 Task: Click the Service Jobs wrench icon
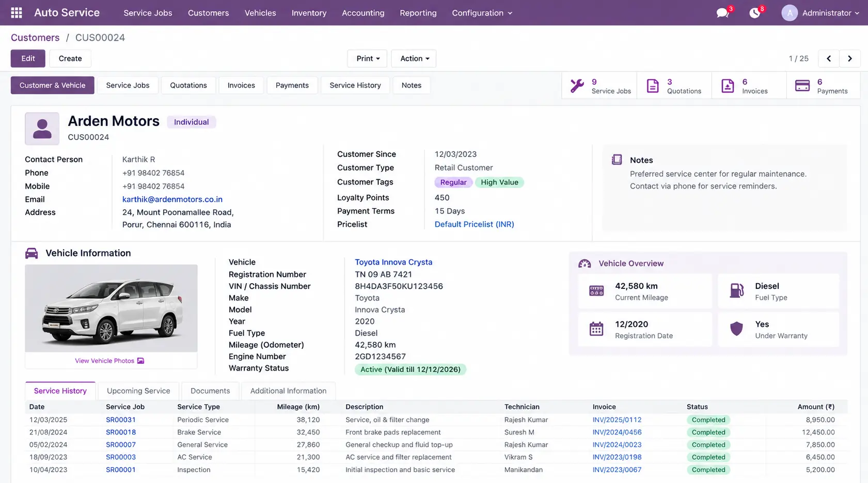click(577, 86)
